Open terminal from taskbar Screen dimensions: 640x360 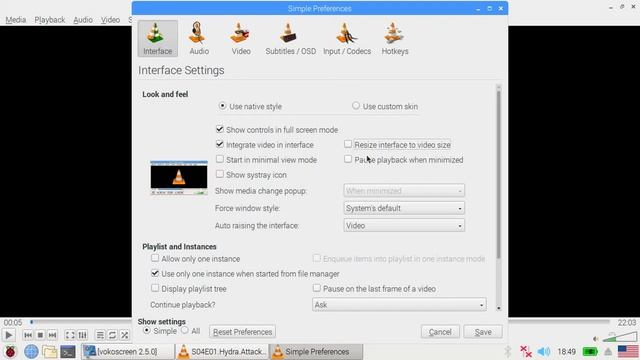tap(68, 351)
